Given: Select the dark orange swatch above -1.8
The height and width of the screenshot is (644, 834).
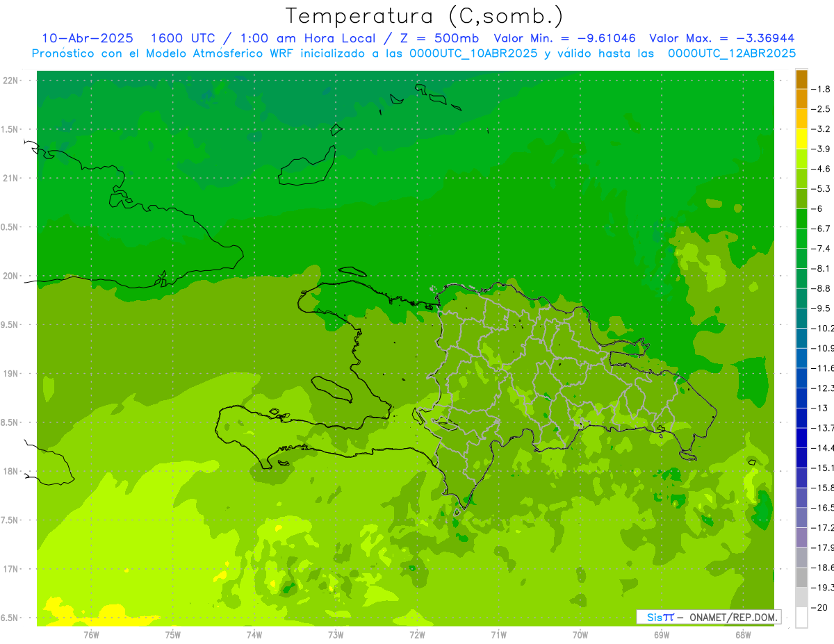Looking at the screenshot, I should [x=801, y=79].
